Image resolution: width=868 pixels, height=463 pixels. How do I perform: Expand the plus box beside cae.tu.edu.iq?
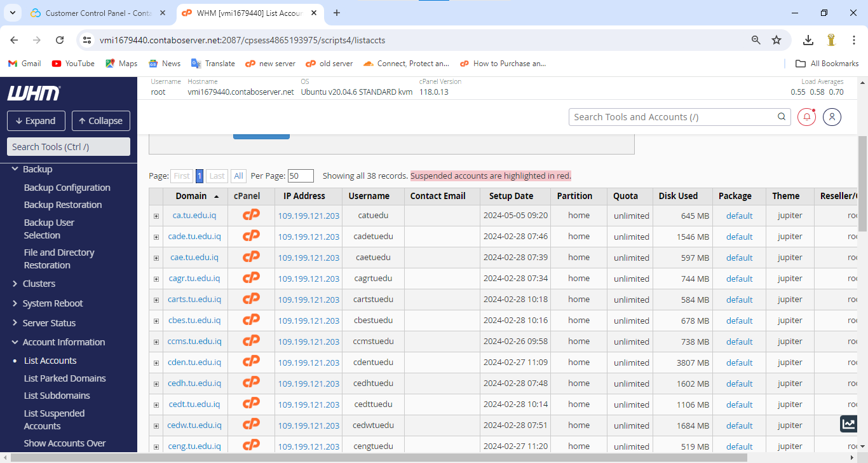click(x=156, y=258)
